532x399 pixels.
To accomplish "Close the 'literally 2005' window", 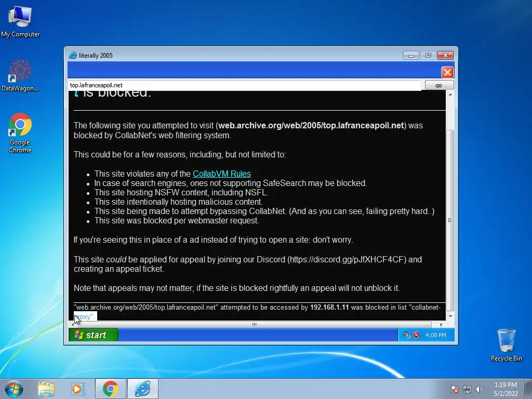I will 445,55.
